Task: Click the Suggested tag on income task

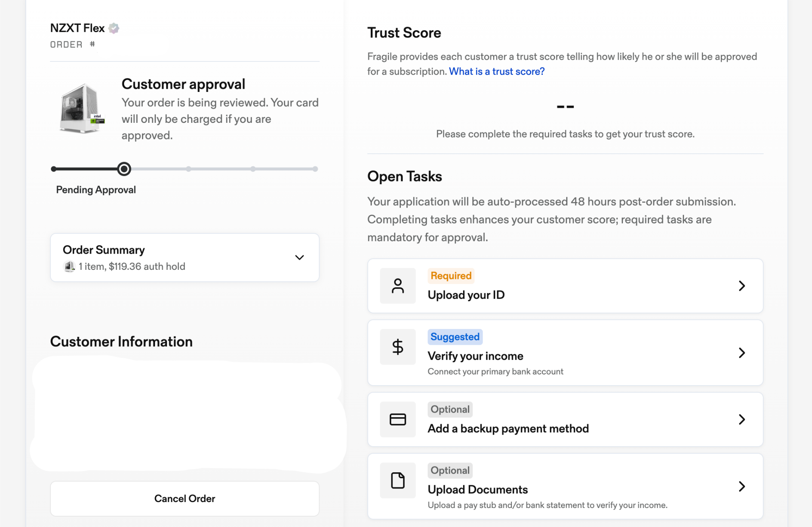Action: (455, 337)
